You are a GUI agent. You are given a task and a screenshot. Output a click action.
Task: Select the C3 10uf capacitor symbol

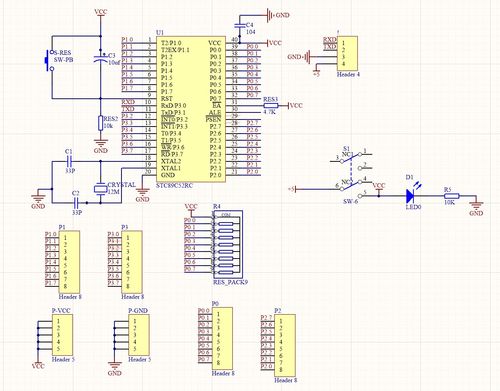click(101, 58)
